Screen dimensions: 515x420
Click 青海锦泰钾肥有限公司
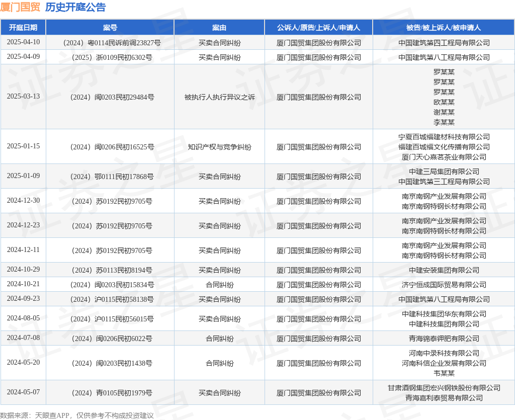pos(444,339)
